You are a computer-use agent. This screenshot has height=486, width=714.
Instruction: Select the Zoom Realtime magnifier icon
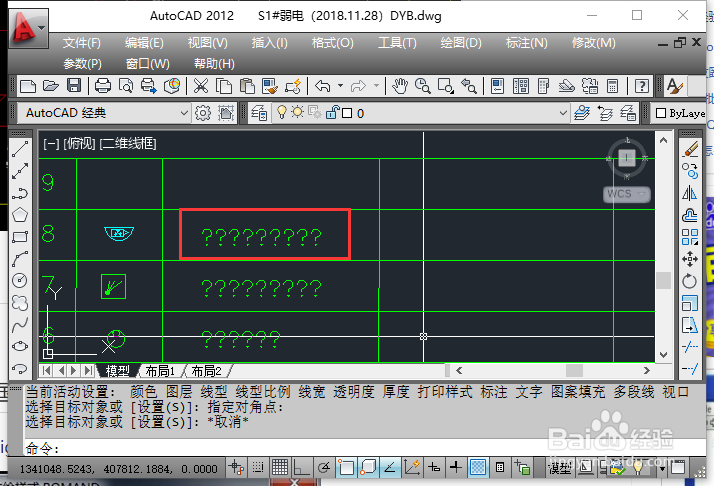[x=423, y=86]
